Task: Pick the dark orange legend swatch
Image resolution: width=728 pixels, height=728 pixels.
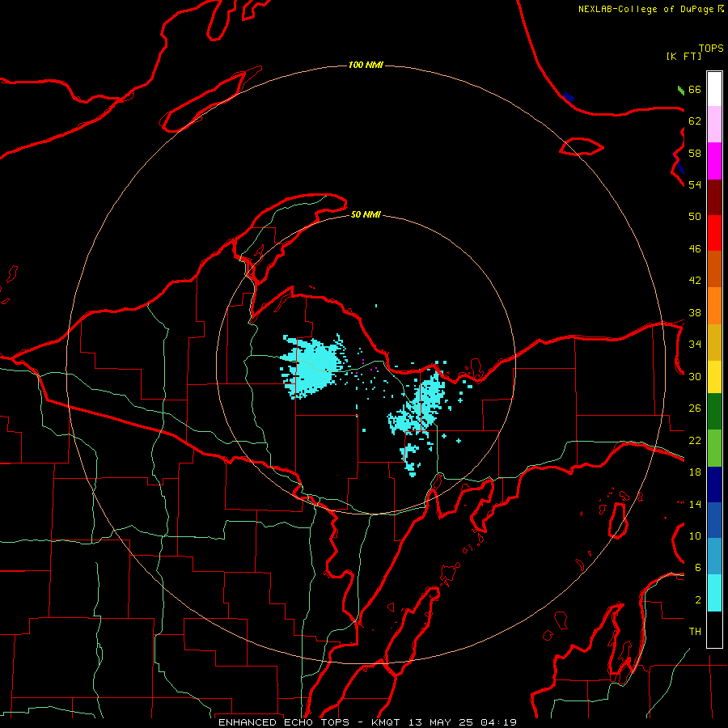Action: pyautogui.click(x=714, y=269)
